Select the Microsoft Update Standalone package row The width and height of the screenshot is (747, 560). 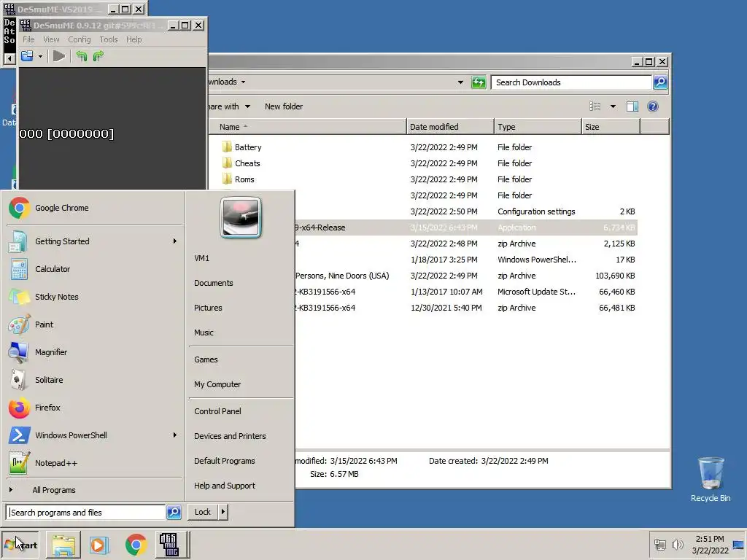pyautogui.click(x=466, y=292)
